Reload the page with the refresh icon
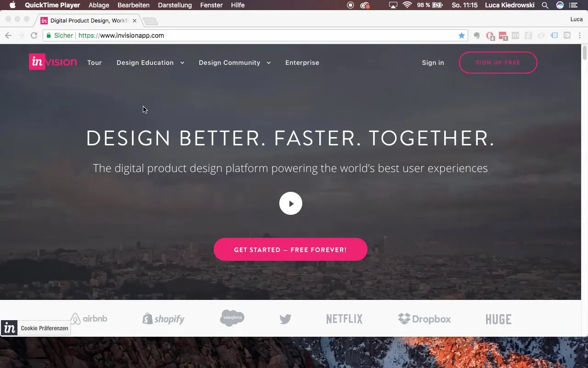Viewport: 588px width, 368px height. pos(34,35)
